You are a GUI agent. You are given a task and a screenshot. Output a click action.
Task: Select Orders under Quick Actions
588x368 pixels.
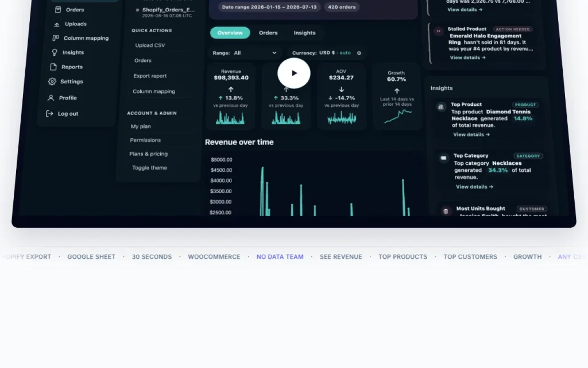click(143, 60)
